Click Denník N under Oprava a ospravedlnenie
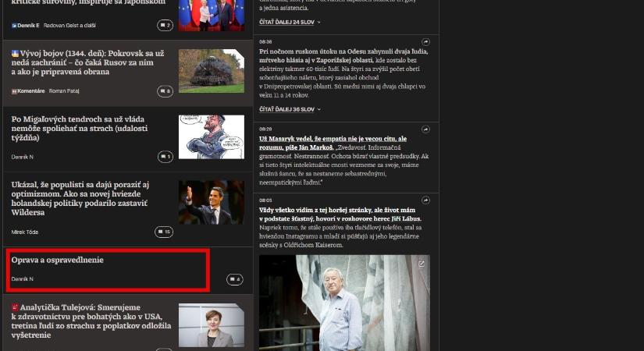Viewport: 644px width, 351px height. click(x=22, y=279)
